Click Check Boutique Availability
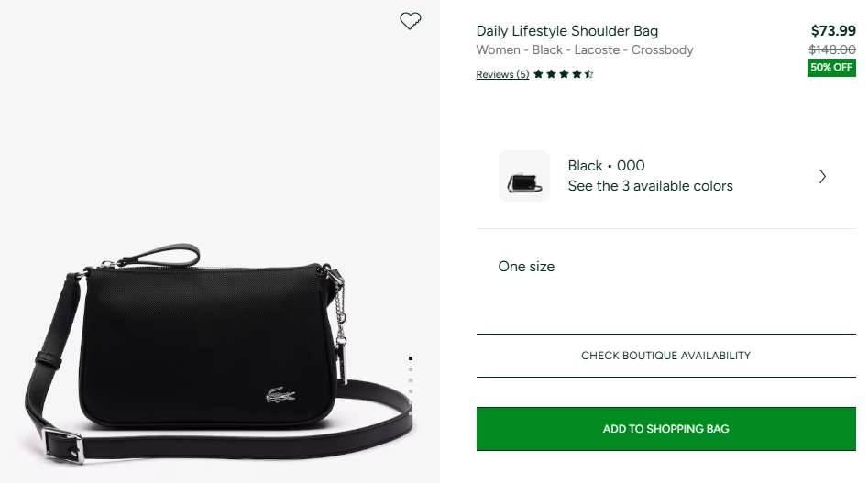Viewport: 868px width, 483px height. click(x=665, y=356)
